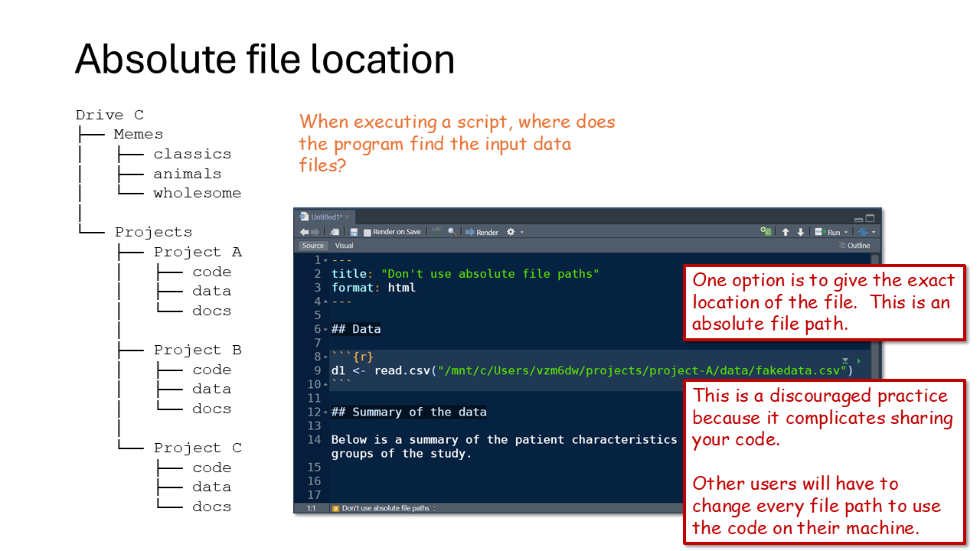Switch editor to Source mode
Image resolution: width=980 pixels, height=551 pixels.
pos(313,246)
